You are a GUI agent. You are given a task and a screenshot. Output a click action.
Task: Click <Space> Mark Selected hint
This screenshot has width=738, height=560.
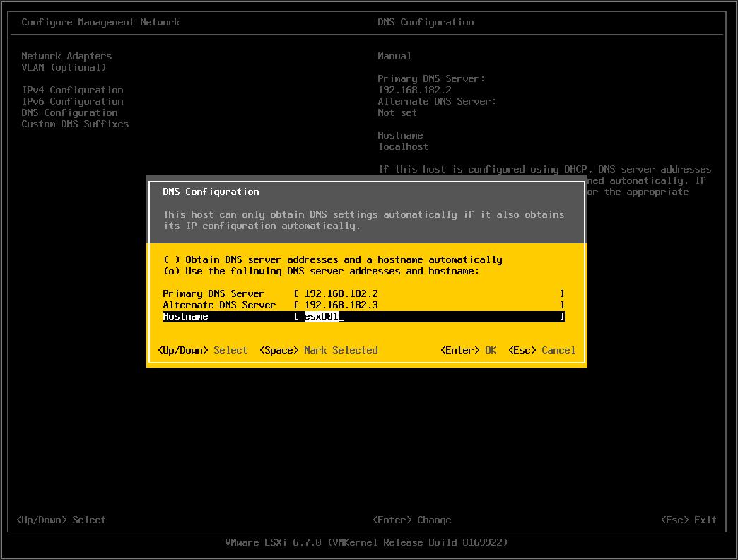point(319,350)
